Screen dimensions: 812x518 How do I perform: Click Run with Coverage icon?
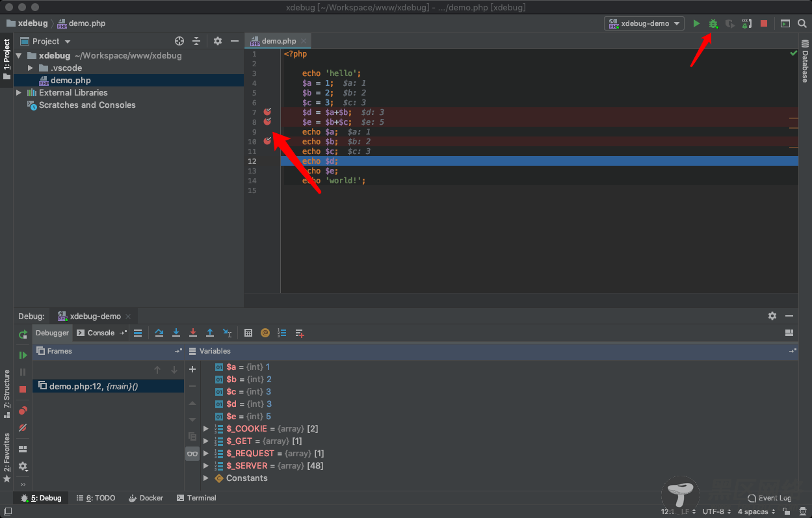(730, 23)
